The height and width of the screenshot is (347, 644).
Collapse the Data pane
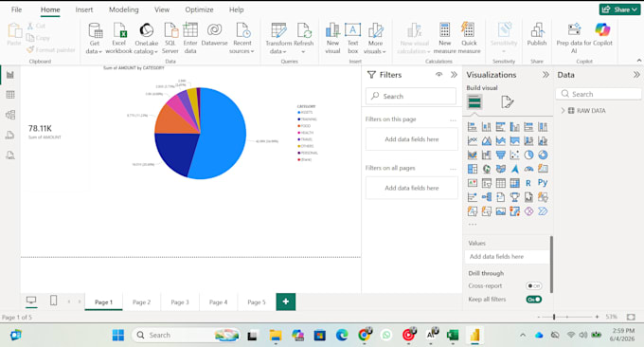[x=636, y=74]
